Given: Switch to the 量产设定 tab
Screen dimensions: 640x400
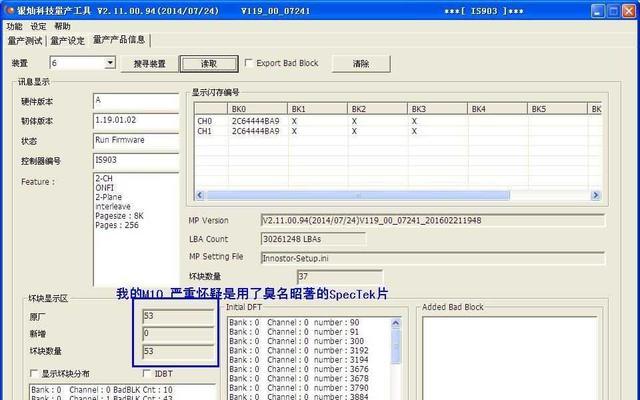Looking at the screenshot, I should point(67,41).
